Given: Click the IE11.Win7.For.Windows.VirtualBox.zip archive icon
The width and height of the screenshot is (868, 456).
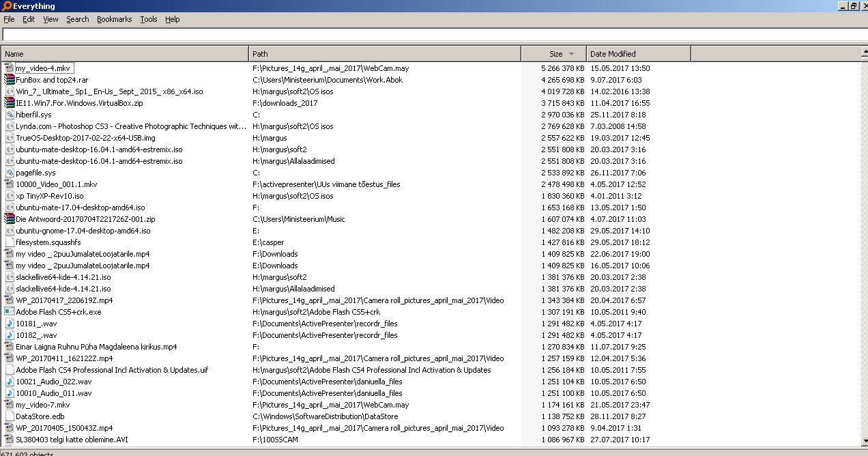Looking at the screenshot, I should pyautogui.click(x=10, y=103).
